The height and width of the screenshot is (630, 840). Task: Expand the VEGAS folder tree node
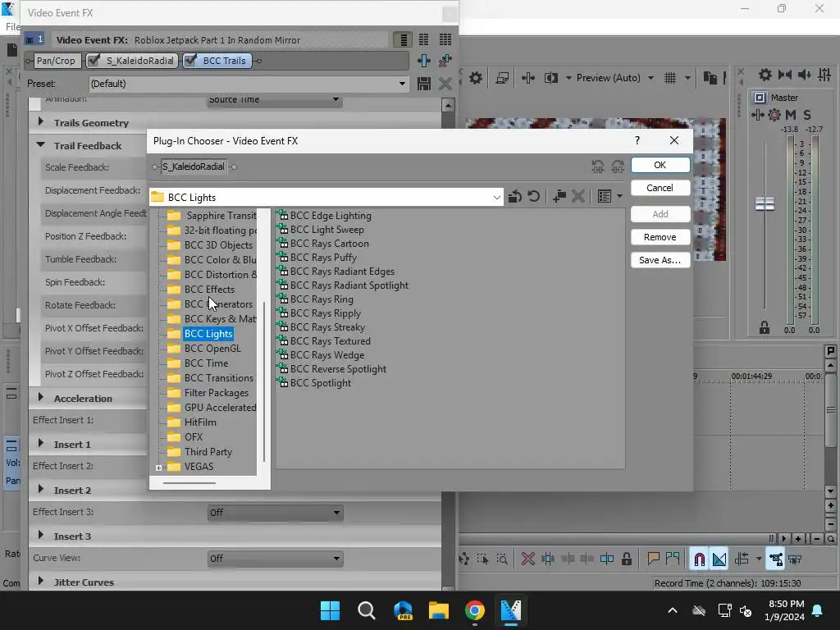158,468
